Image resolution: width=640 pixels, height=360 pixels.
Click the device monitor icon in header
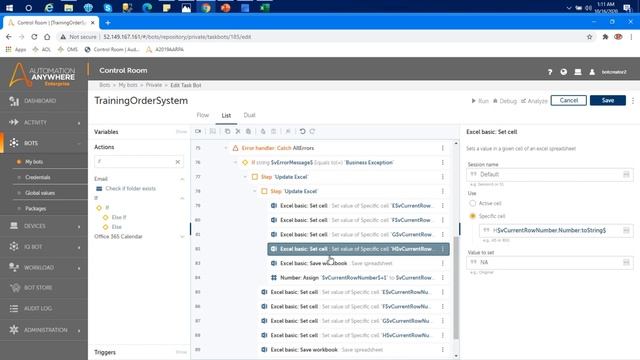click(578, 72)
